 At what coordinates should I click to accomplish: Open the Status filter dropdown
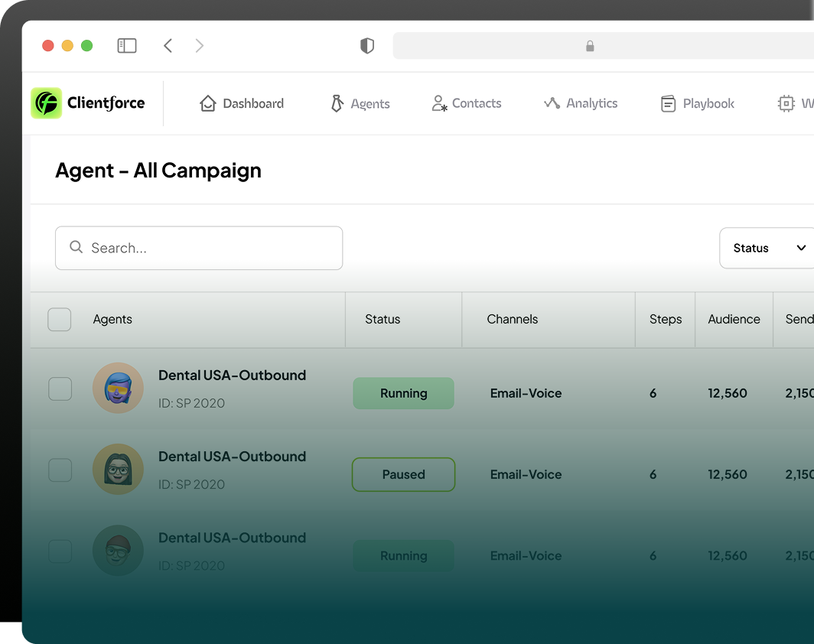coord(768,248)
